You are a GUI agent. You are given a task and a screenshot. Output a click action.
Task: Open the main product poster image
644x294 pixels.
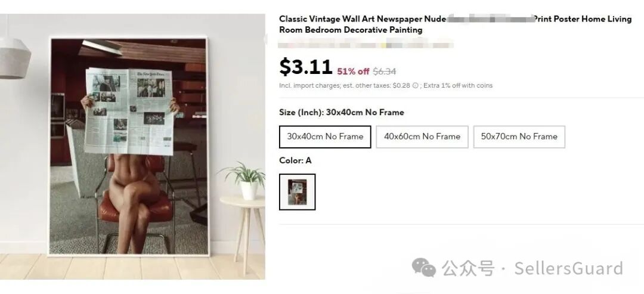click(128, 147)
